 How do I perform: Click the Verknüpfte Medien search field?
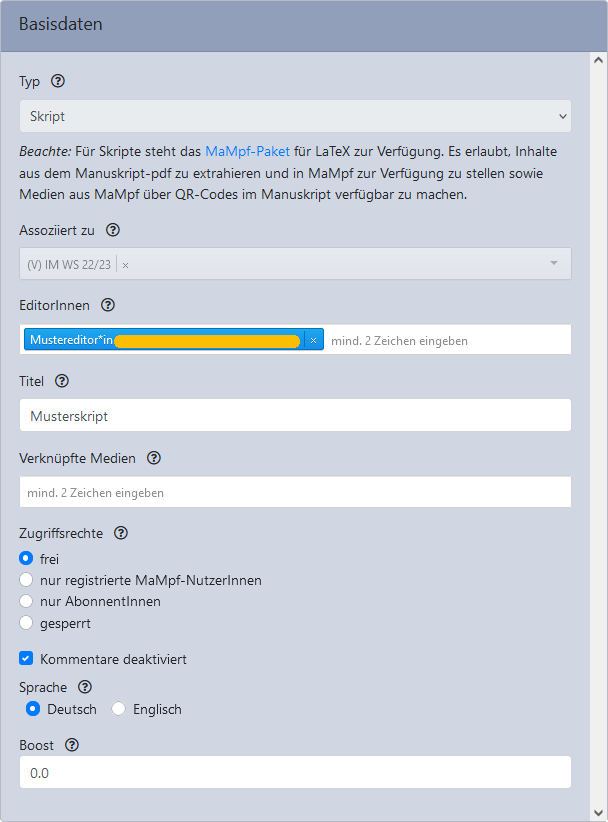tap(295, 492)
